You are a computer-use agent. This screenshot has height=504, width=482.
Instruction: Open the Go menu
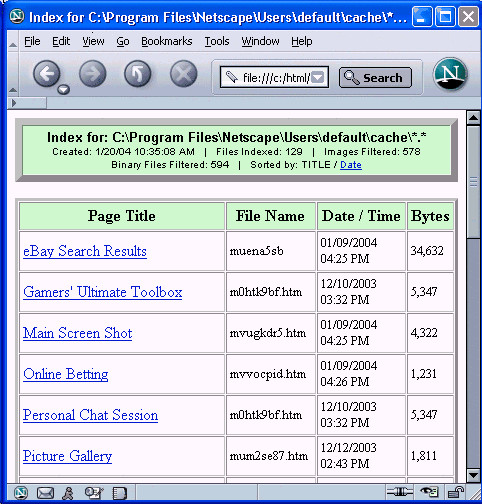123,41
